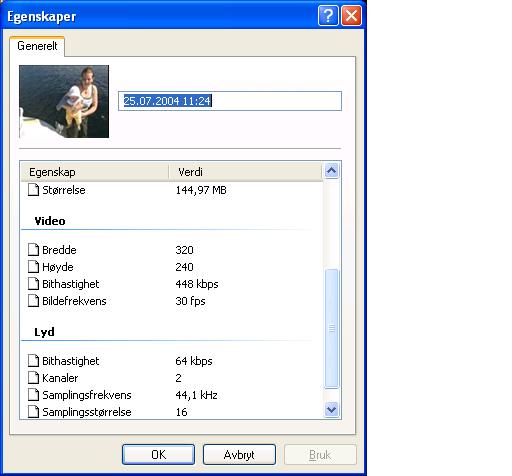Cancel the dialog with Avbryt

tap(239, 454)
